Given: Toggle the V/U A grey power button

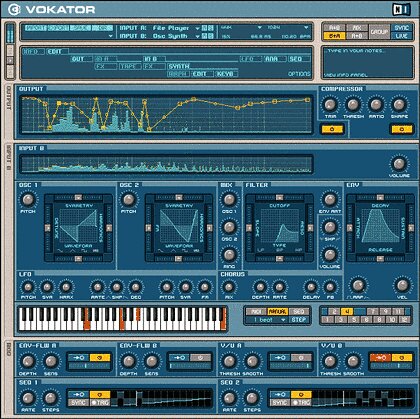Looking at the screenshot, I should tap(301, 358).
